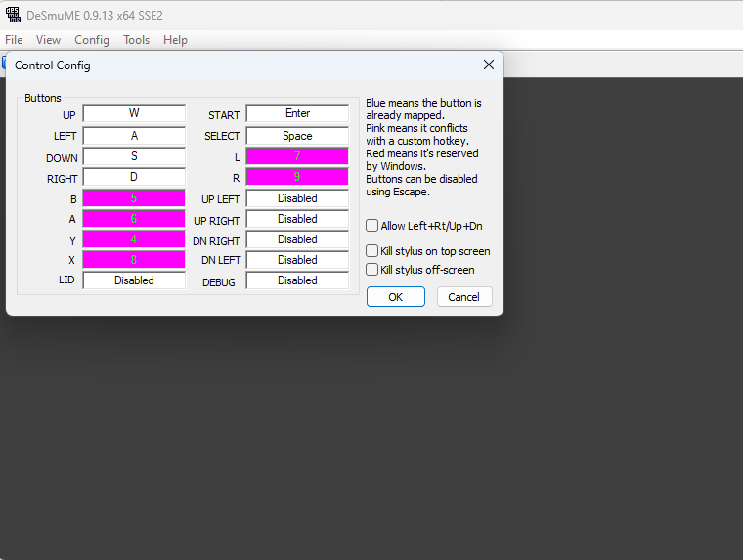Image resolution: width=743 pixels, height=560 pixels.
Task: Close the Control Config dialog
Action: point(488,65)
